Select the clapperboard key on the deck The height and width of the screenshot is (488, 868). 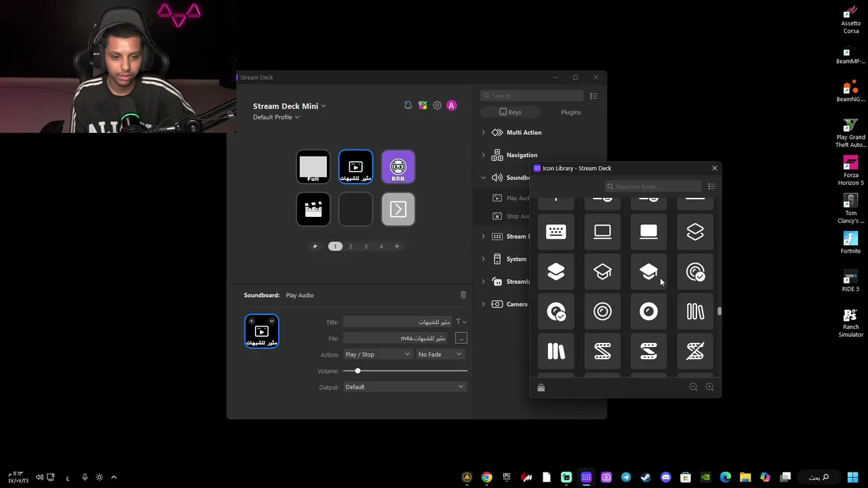point(313,209)
